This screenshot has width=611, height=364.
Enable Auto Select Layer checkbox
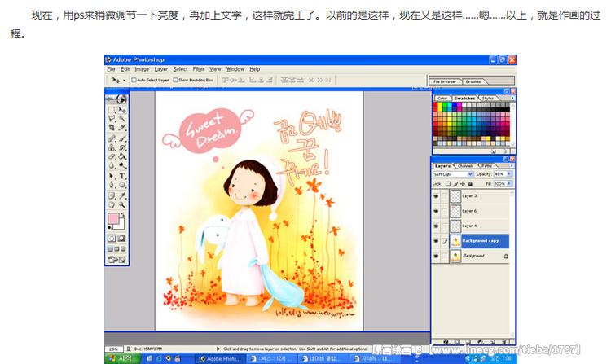pos(134,80)
